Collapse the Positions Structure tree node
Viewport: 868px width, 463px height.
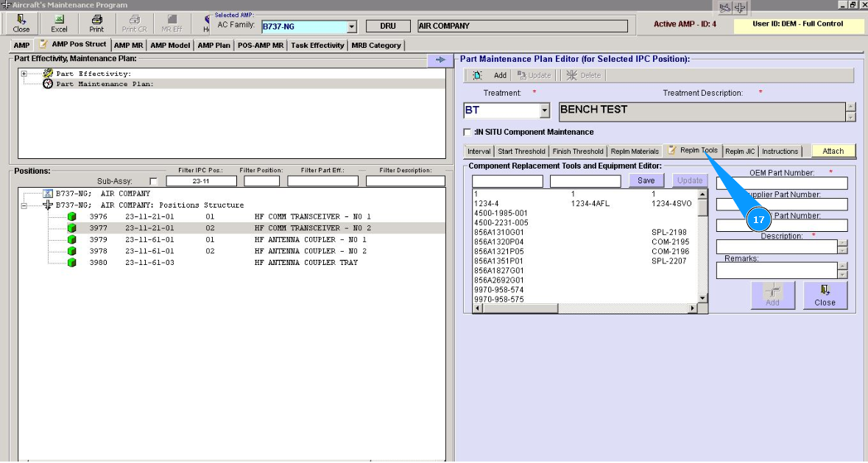tap(24, 205)
